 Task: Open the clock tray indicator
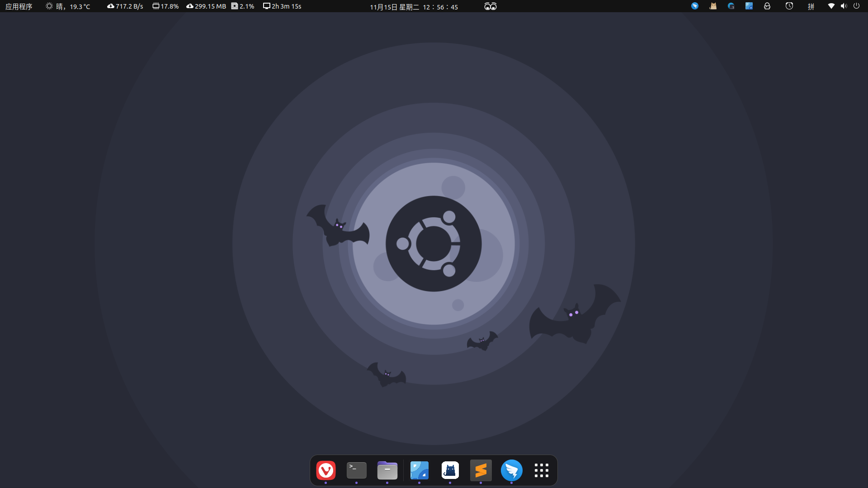(x=789, y=6)
